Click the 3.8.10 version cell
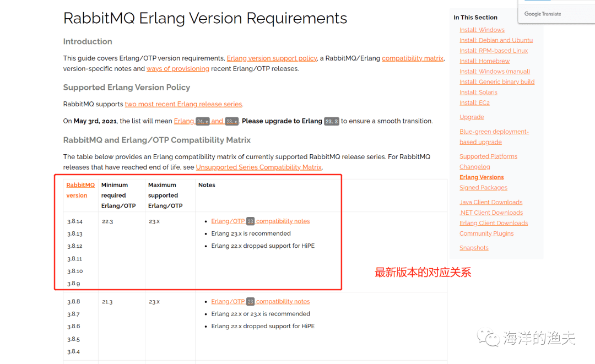The height and width of the screenshot is (364, 595). point(75,271)
